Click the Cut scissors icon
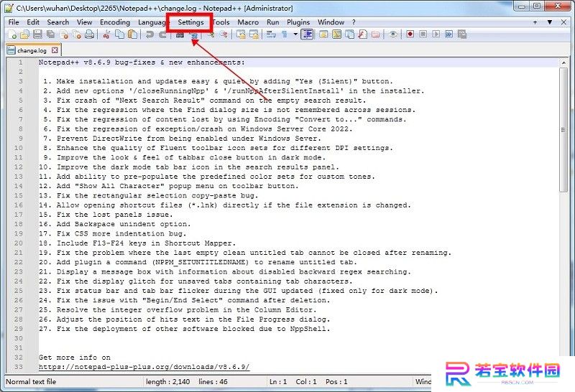575x392 pixels. click(106, 34)
